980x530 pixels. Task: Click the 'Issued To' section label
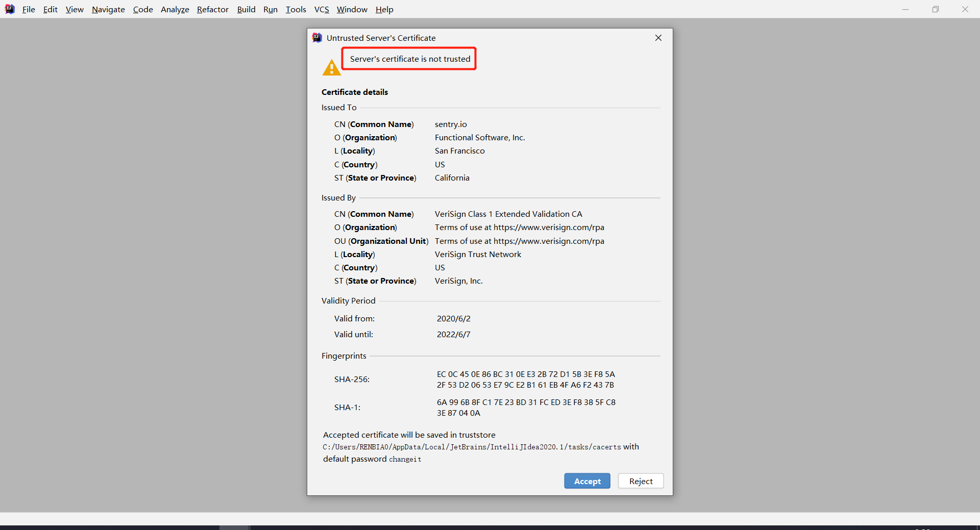[339, 107]
